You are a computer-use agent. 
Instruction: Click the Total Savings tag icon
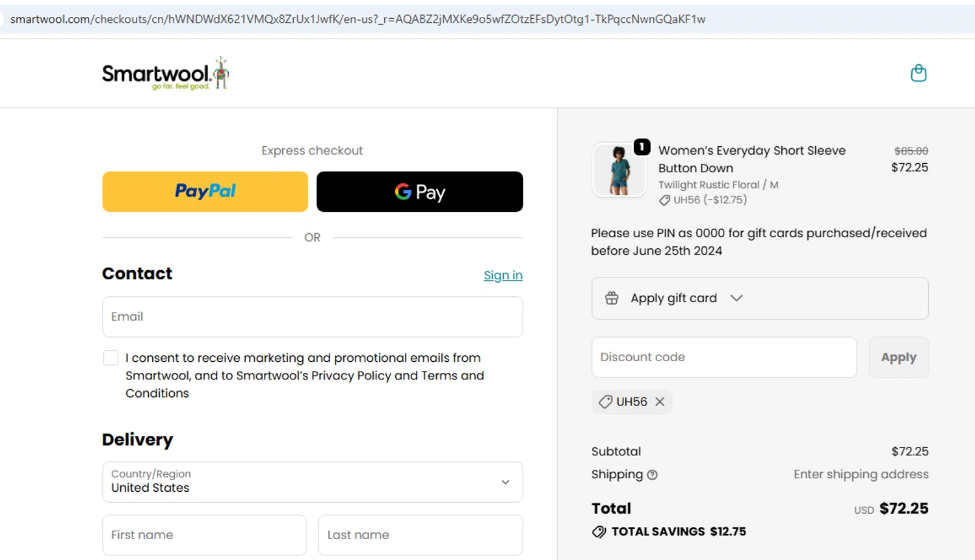[x=599, y=532]
